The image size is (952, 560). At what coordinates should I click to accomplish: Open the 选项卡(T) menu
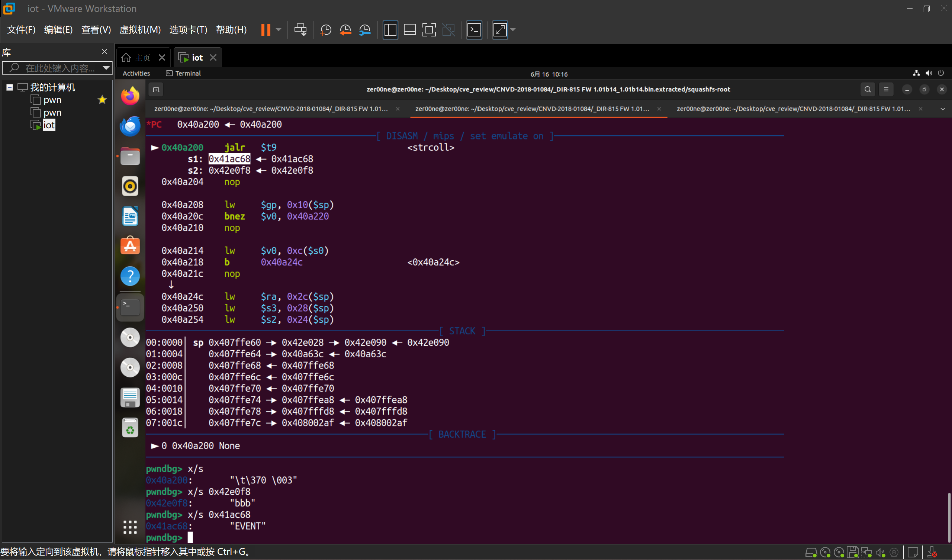[x=188, y=29]
